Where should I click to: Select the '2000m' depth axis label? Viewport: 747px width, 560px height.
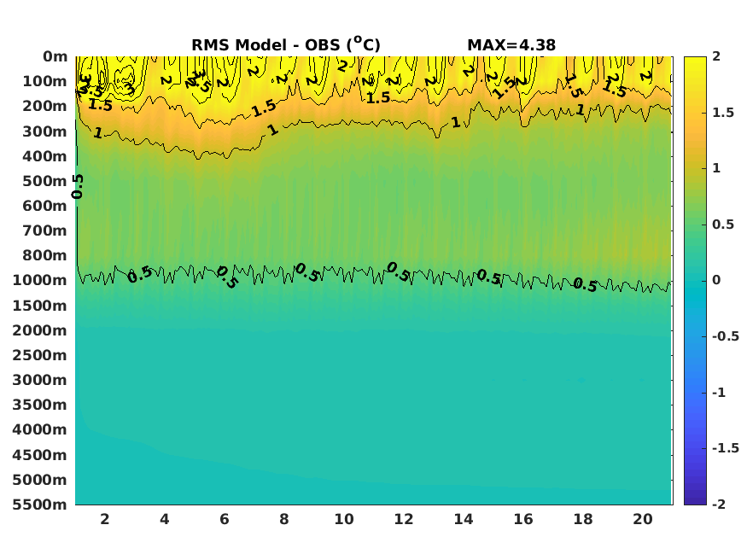[x=39, y=330]
